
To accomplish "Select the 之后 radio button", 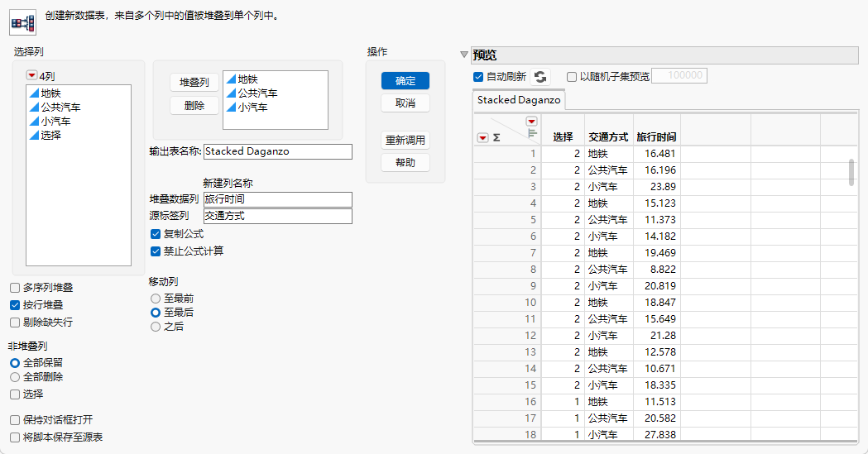I will (156, 327).
